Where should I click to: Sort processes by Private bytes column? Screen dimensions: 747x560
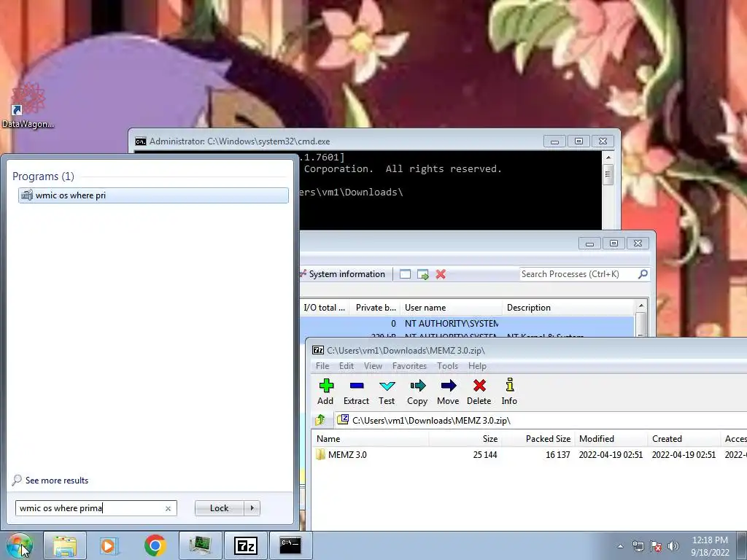click(375, 308)
